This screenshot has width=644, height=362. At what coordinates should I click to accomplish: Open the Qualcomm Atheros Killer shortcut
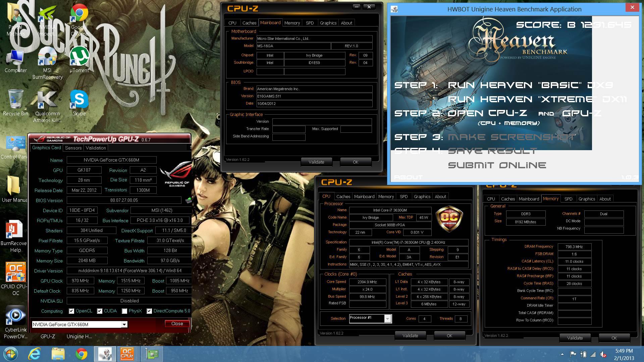[47, 107]
